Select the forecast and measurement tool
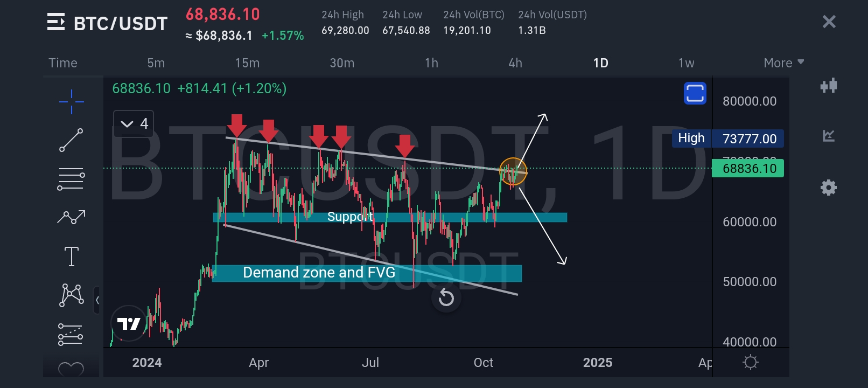Viewport: 868px width, 388px height. [71, 334]
